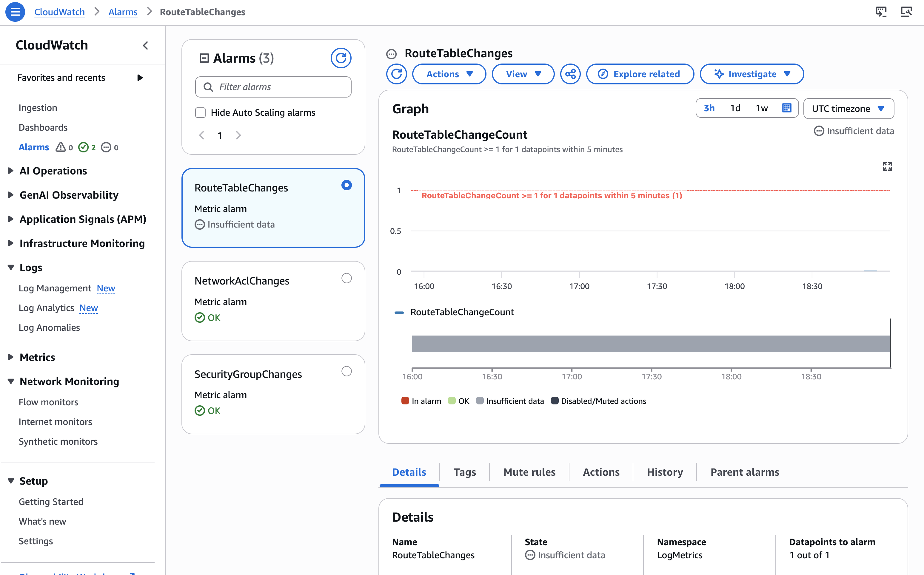Select the SecurityGroupChanges alarm radio button
This screenshot has height=575, width=924.
click(346, 371)
